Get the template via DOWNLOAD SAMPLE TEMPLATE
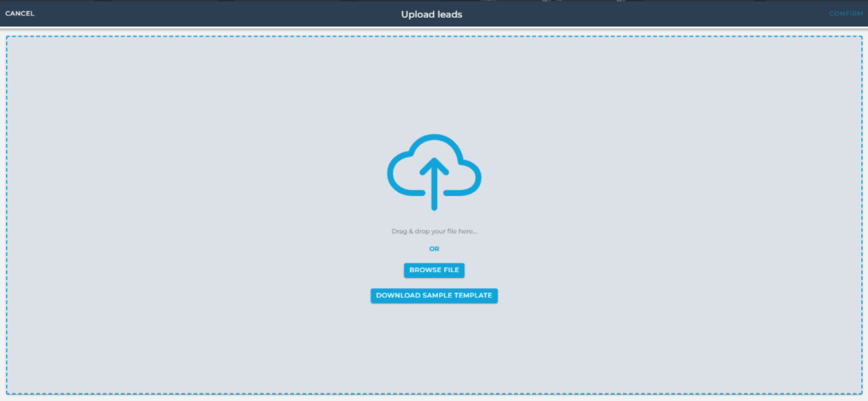Image resolution: width=868 pixels, height=401 pixels. point(434,296)
